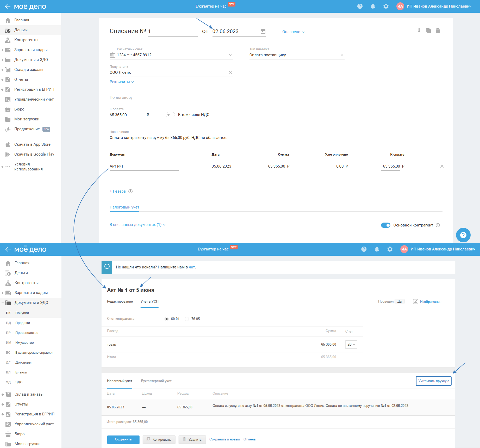Click the Учитывать вручную button
Viewport: 480px width, 448px height.
pyautogui.click(x=434, y=381)
